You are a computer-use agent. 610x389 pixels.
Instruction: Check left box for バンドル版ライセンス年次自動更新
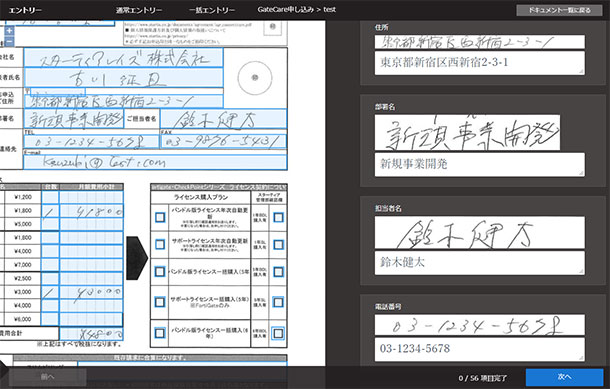click(160, 217)
